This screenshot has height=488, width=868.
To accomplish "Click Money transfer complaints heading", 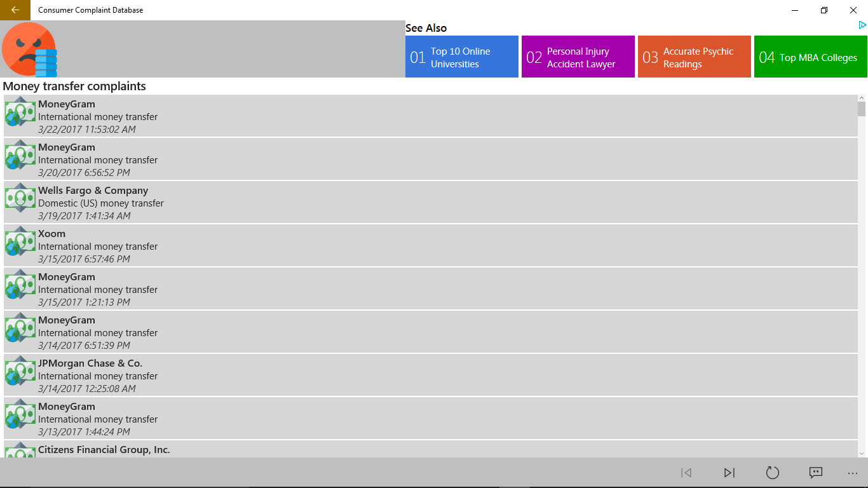I will (74, 86).
